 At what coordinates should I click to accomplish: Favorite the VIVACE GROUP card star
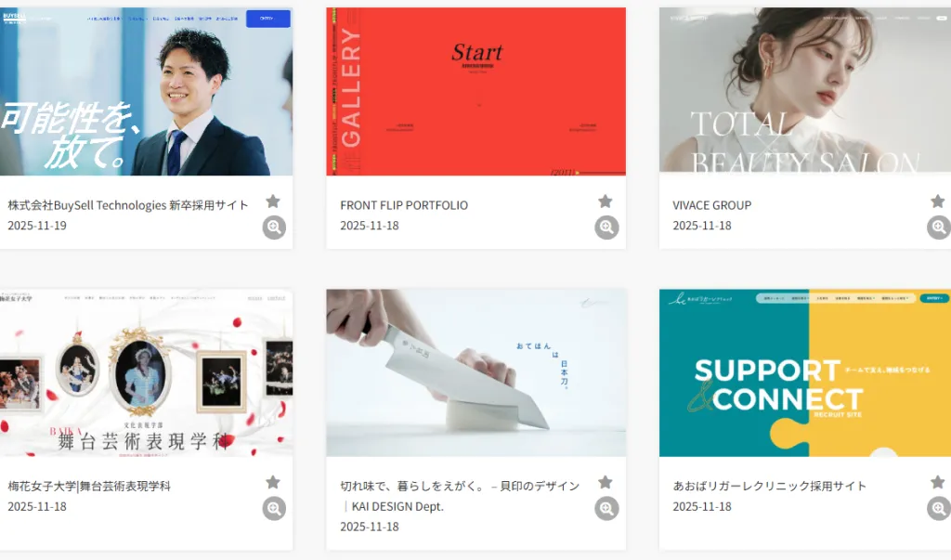(938, 201)
